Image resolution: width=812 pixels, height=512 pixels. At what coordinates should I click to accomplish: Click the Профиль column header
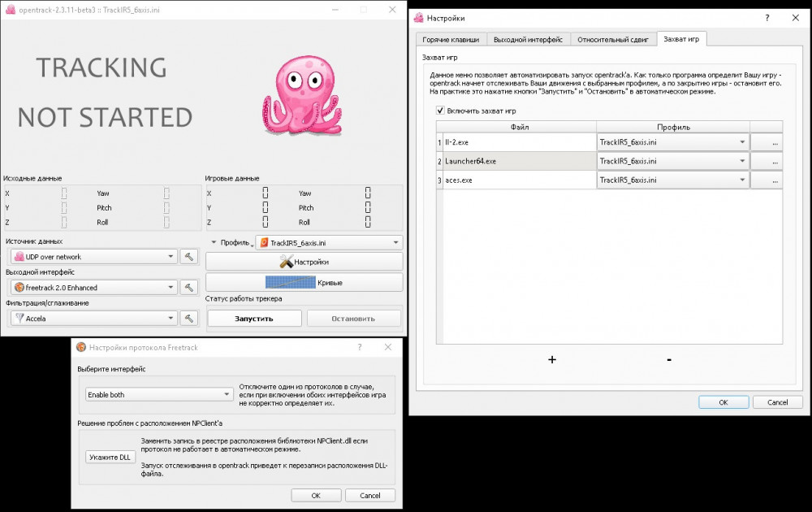673,127
